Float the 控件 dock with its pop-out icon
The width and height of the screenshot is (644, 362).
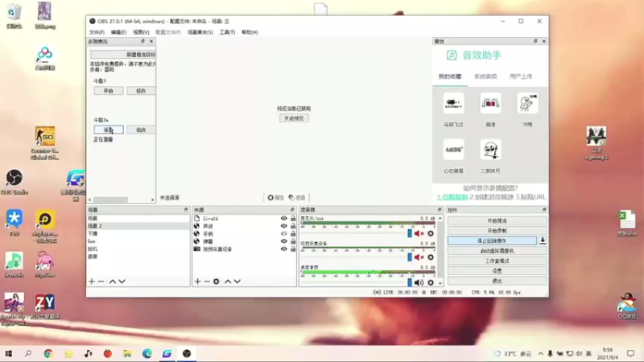(544, 210)
